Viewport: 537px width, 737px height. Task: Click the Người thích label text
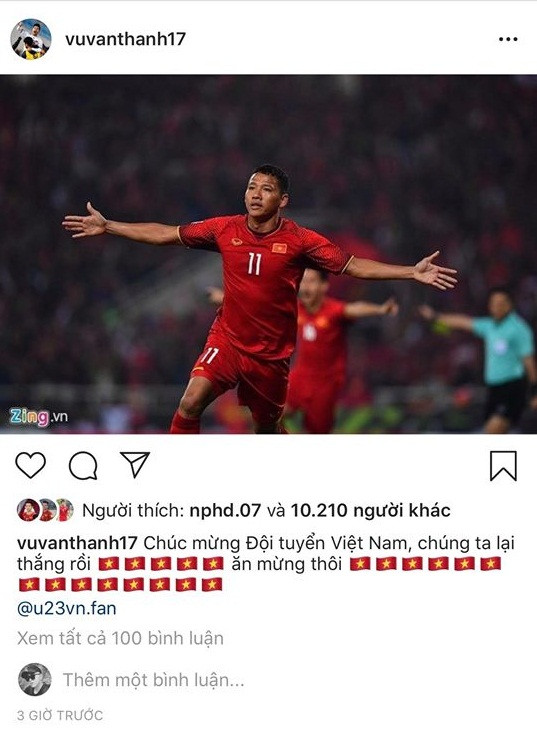[x=133, y=510]
